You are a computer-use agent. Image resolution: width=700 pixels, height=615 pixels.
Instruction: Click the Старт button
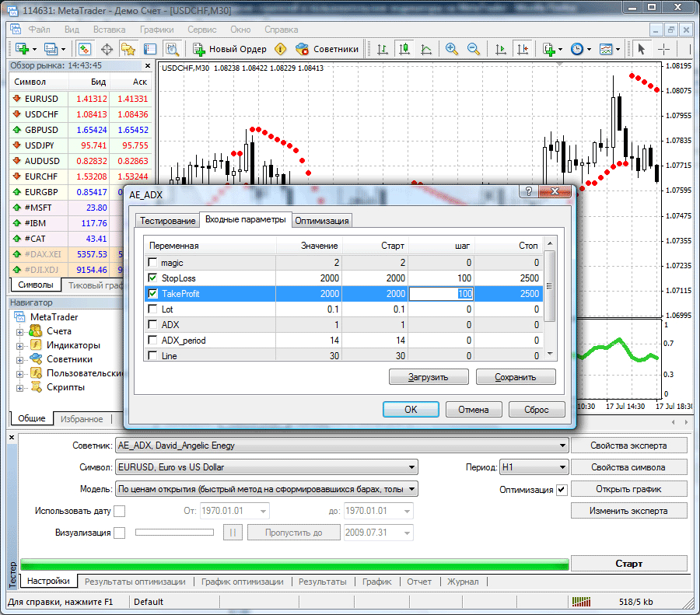pos(628,563)
